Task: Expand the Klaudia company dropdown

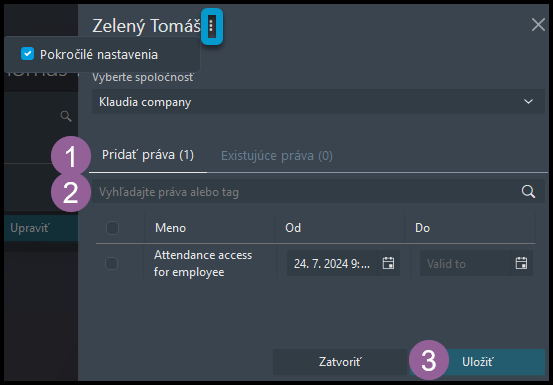Action: pyautogui.click(x=318, y=102)
